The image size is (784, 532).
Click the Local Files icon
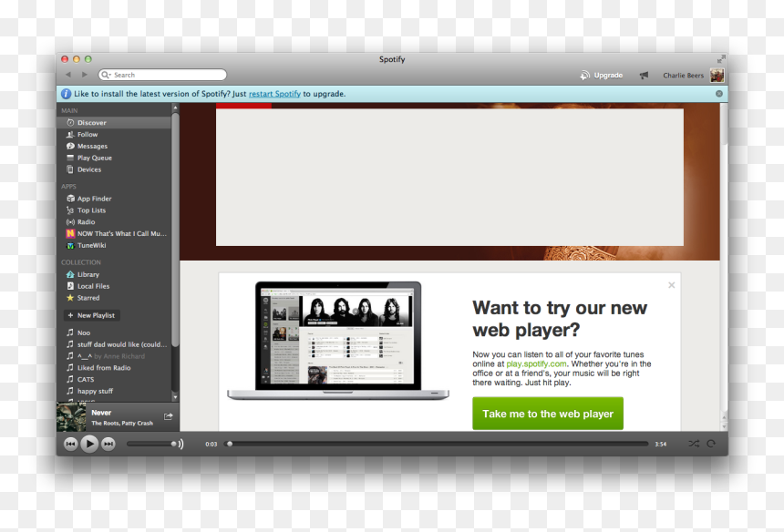(x=70, y=286)
